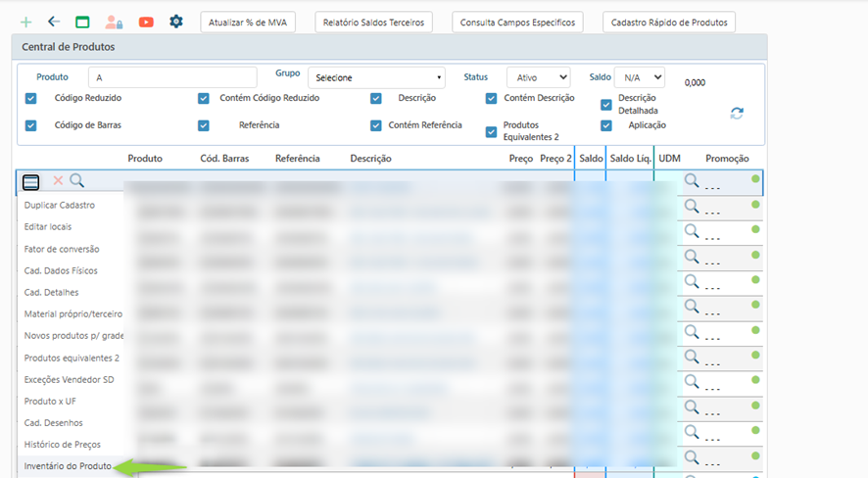
Task: Click the Atualizar % de MVA button
Action: coord(248,22)
